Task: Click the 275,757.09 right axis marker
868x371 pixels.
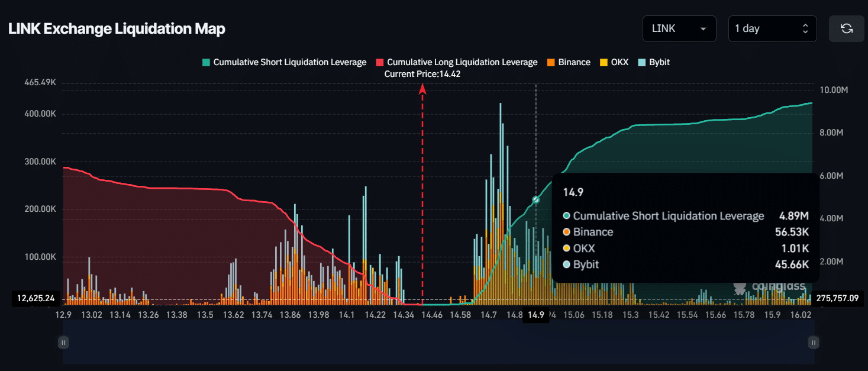Action: coord(837,299)
